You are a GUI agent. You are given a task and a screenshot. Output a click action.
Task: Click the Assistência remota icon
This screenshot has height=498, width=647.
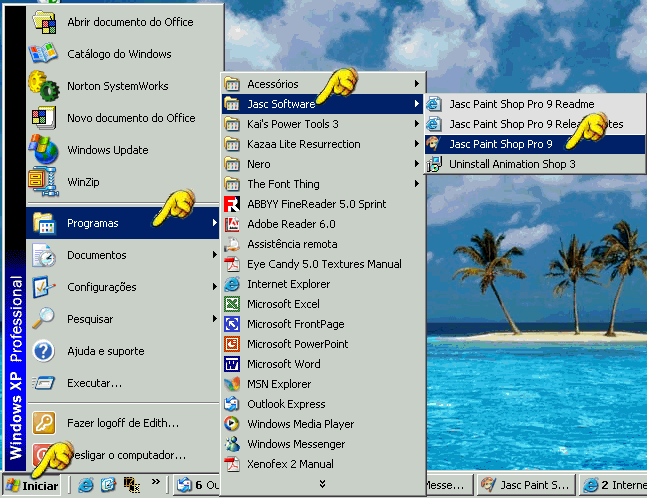click(x=232, y=244)
